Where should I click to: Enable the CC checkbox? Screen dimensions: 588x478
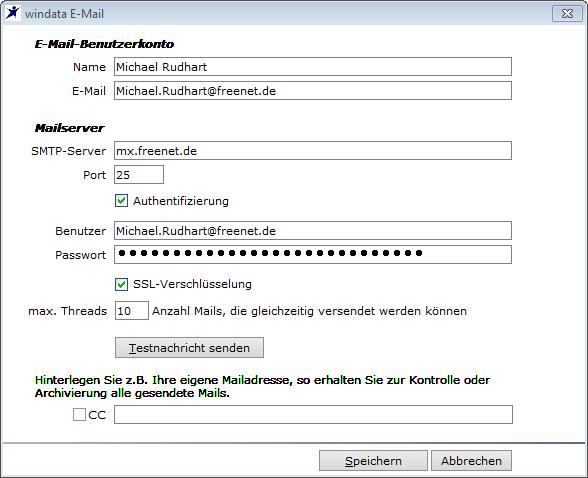coord(79,415)
